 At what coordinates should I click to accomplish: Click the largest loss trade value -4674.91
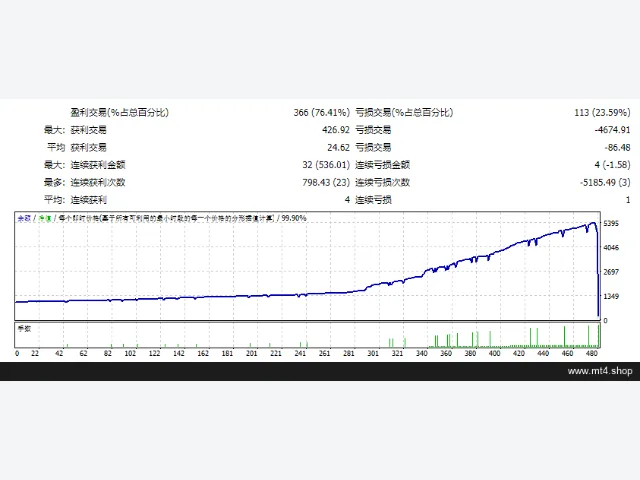pyautogui.click(x=612, y=130)
